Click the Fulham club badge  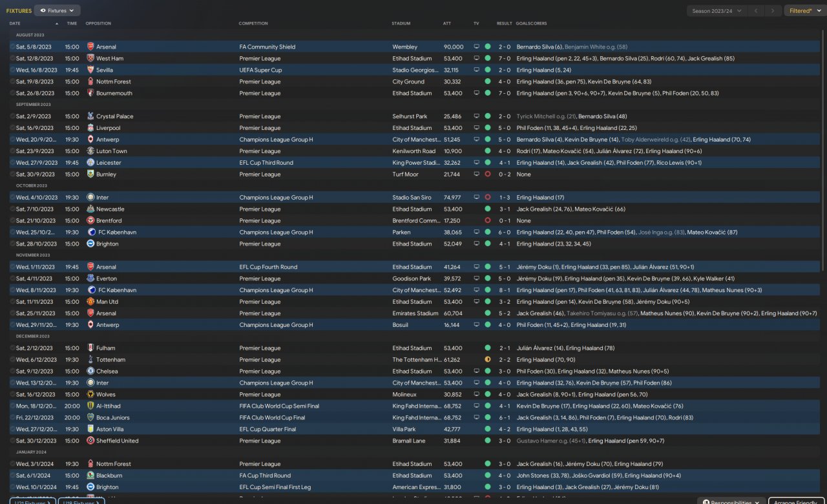click(x=90, y=349)
